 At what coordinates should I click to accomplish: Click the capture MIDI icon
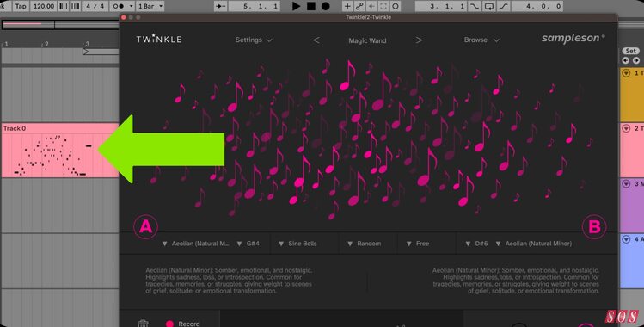pyautogui.click(x=383, y=6)
